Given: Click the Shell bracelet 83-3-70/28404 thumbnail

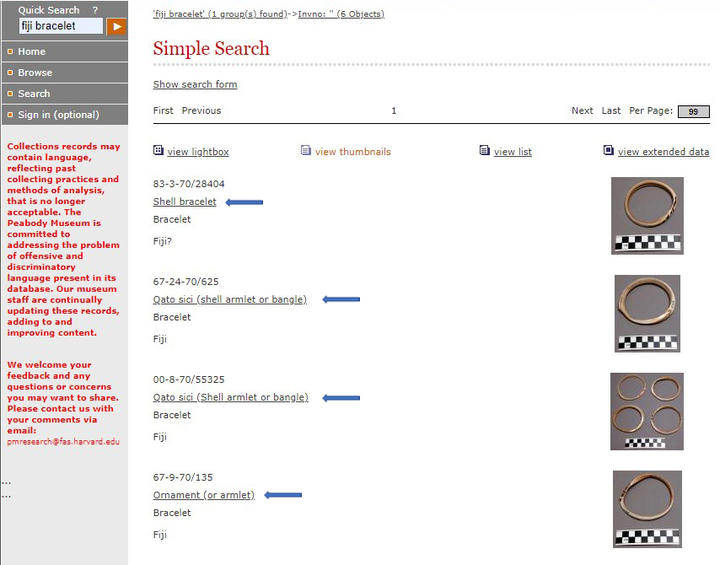Looking at the screenshot, I should [647, 216].
